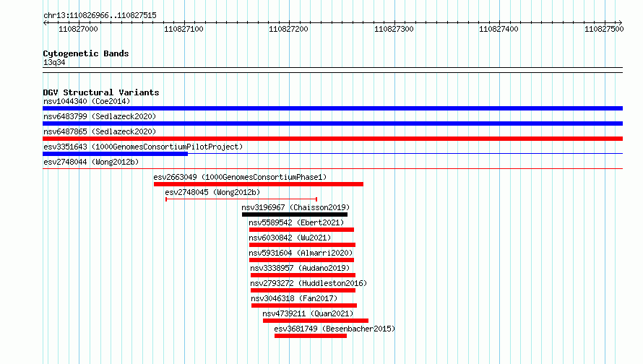Select the esv2663049 red variant bar
643x364 pixels.
click(x=259, y=184)
